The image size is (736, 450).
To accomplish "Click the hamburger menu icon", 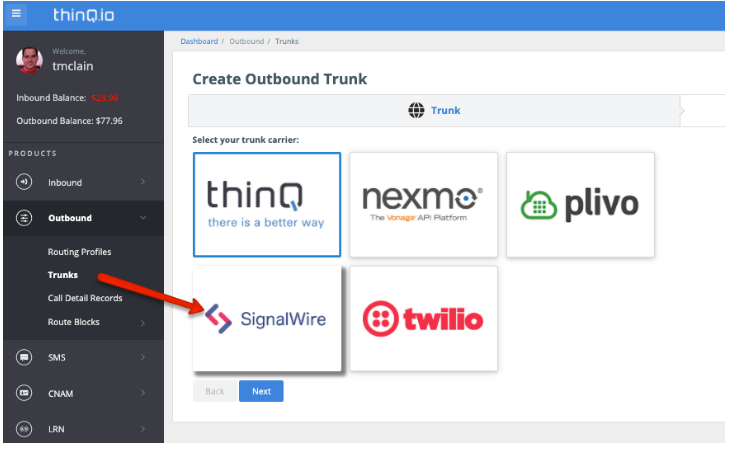I will (x=16, y=14).
